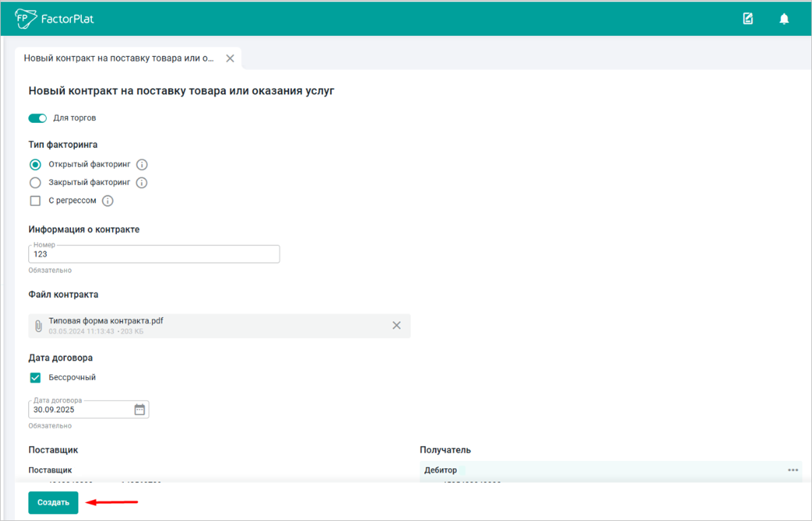Toggle the Для торгов switch

37,118
